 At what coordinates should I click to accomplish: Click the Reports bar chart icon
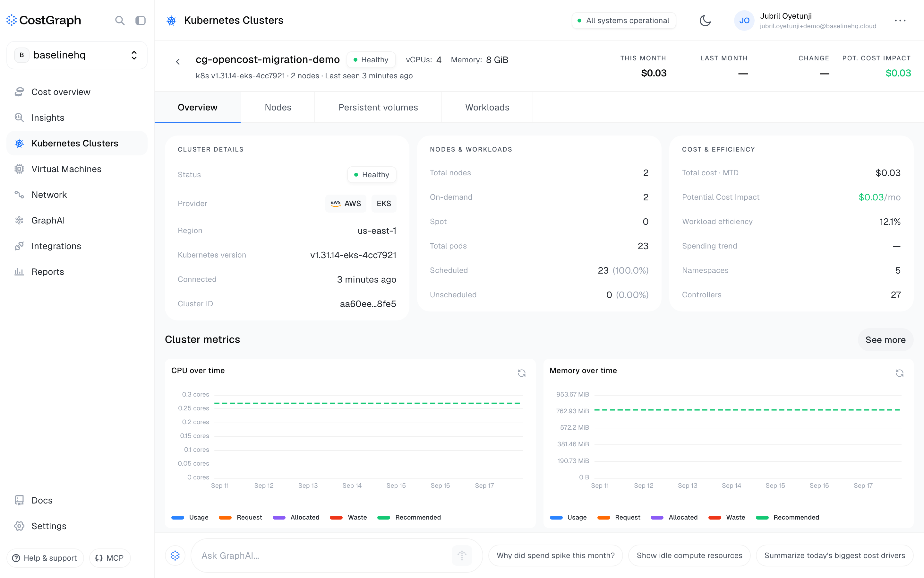[x=19, y=272]
